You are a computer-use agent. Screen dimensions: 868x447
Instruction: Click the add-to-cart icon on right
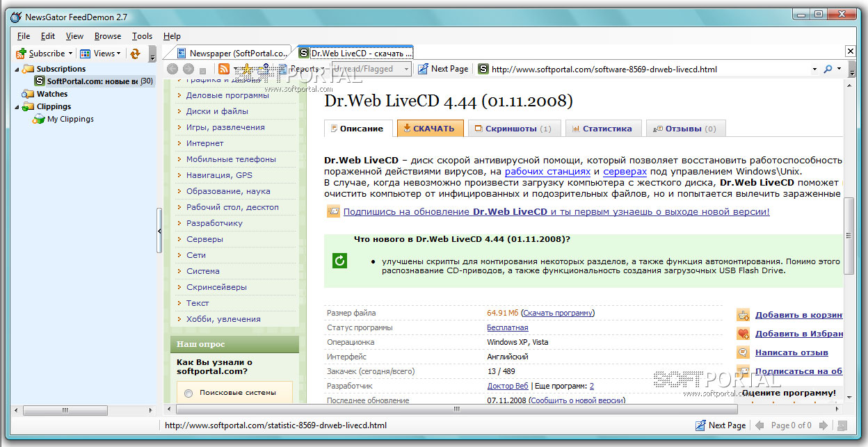744,315
